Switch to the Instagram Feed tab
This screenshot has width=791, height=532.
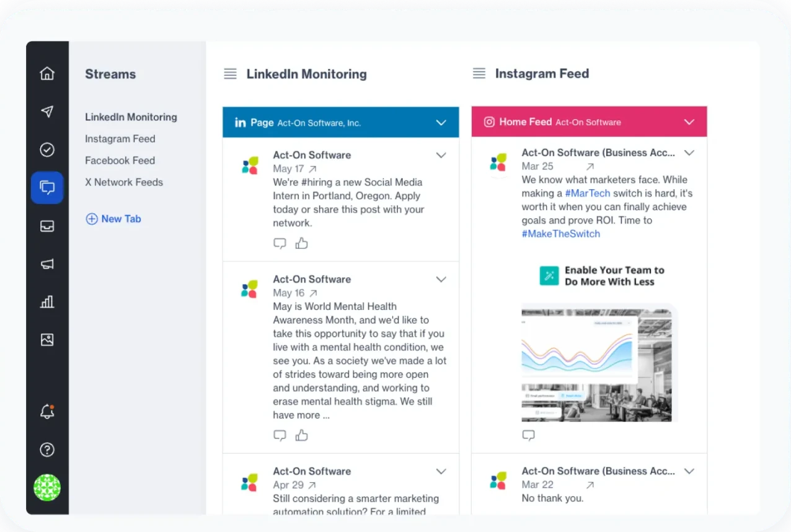point(120,139)
